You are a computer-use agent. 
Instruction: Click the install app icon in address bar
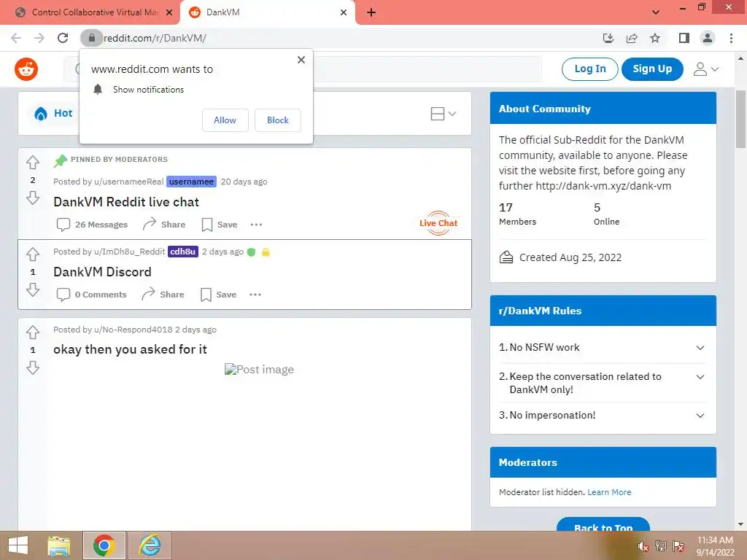[x=608, y=38]
